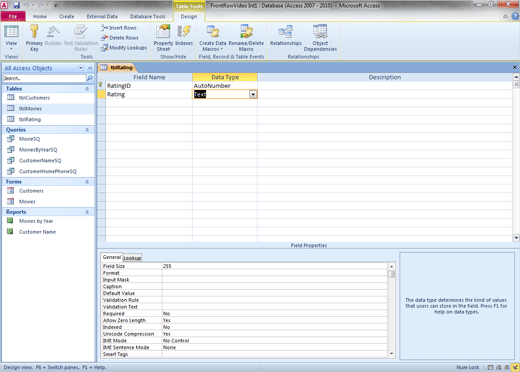Open All Access Objects dropdown menu
Viewport: 520px width, 372px height.
tap(81, 68)
